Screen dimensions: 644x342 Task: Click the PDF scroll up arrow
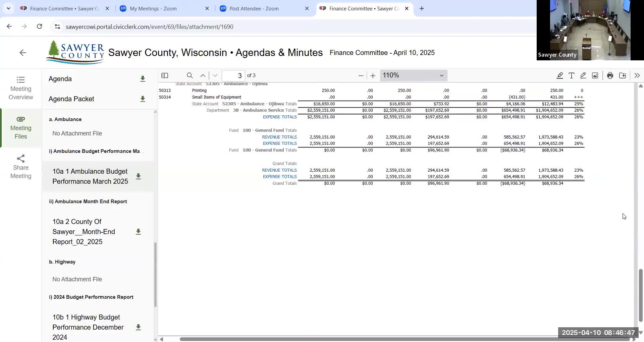click(641, 86)
